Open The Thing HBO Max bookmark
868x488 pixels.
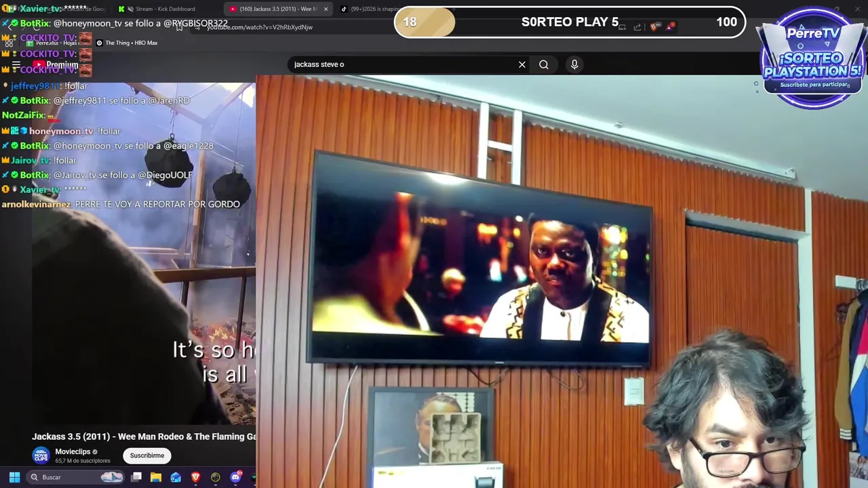pyautogui.click(x=127, y=43)
